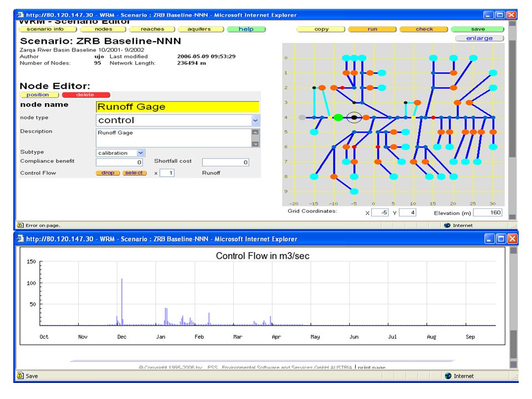Maximize the chart window
This screenshot has height=399, width=532.
(501, 239)
